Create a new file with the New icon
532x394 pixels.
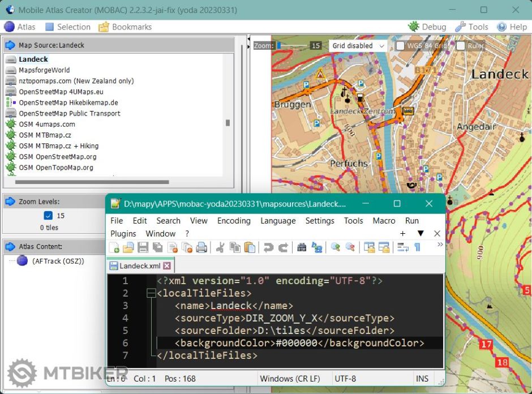click(x=114, y=247)
